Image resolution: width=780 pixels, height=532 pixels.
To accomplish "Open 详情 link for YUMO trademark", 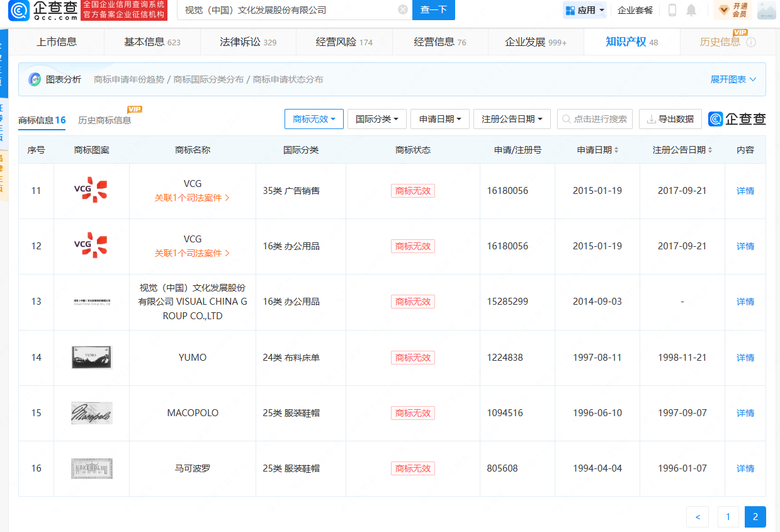I will (x=745, y=358).
